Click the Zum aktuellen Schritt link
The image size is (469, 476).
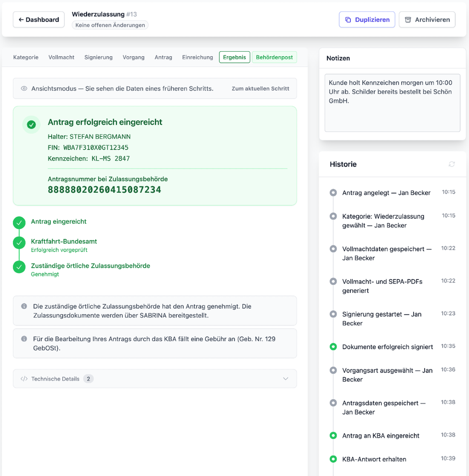(260, 88)
